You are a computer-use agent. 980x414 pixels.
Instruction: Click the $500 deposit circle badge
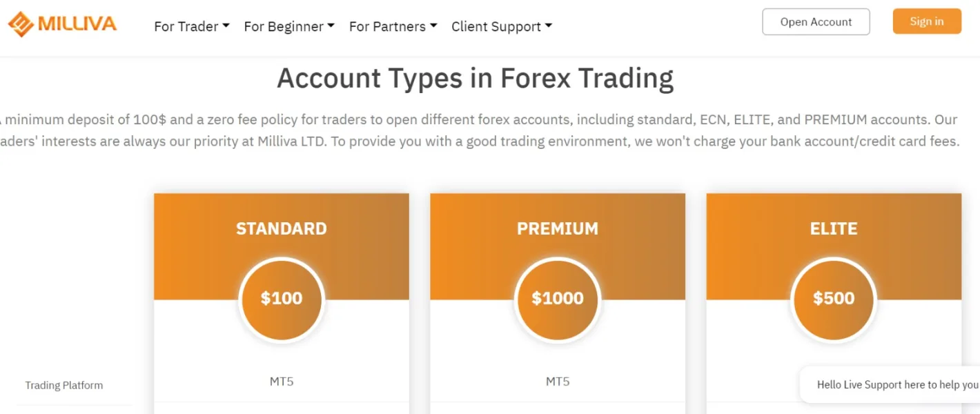click(x=834, y=299)
